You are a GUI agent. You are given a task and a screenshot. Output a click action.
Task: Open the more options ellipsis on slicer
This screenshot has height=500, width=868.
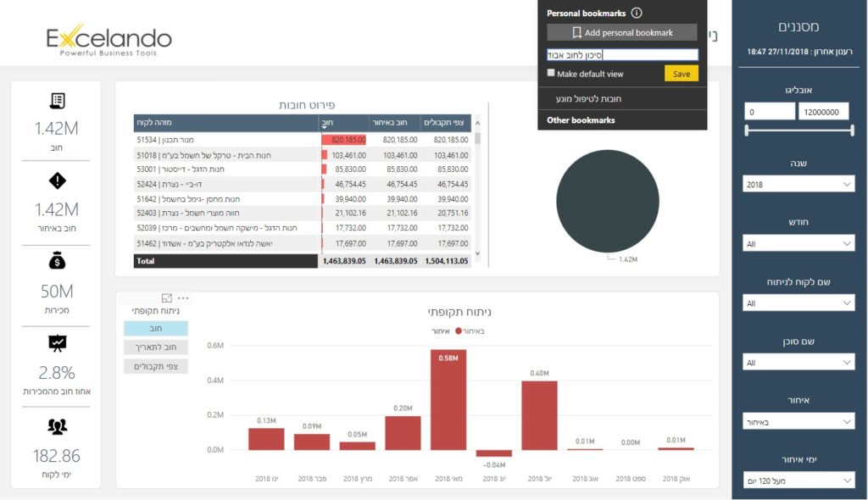pos(184,298)
